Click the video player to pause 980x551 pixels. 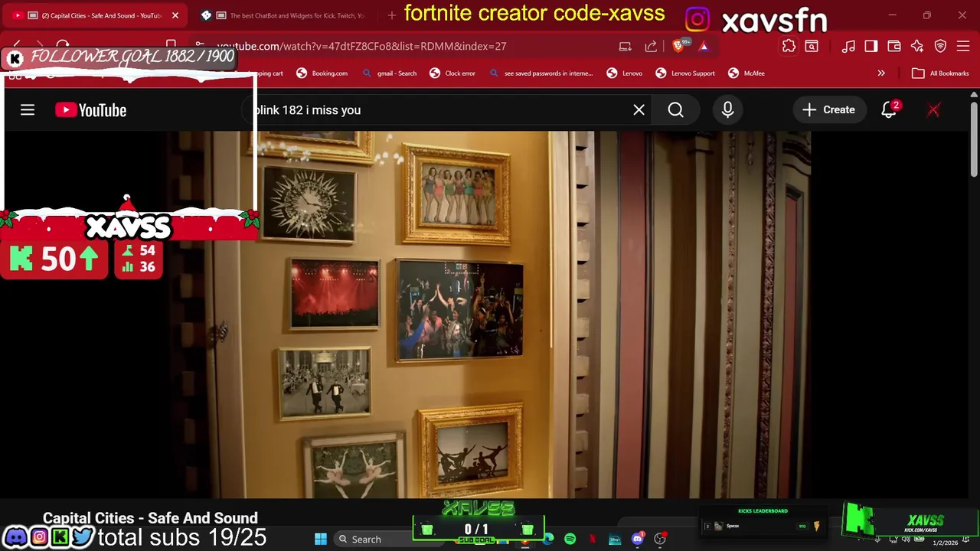tap(490, 314)
